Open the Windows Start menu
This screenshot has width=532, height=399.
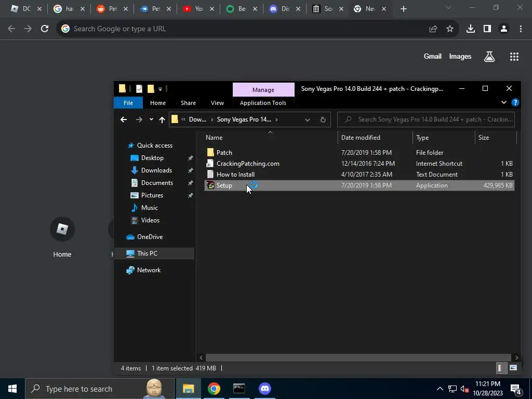click(12, 389)
